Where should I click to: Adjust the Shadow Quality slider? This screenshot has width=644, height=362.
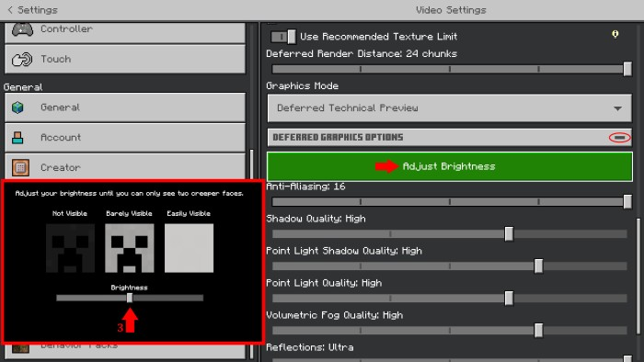tap(450, 233)
